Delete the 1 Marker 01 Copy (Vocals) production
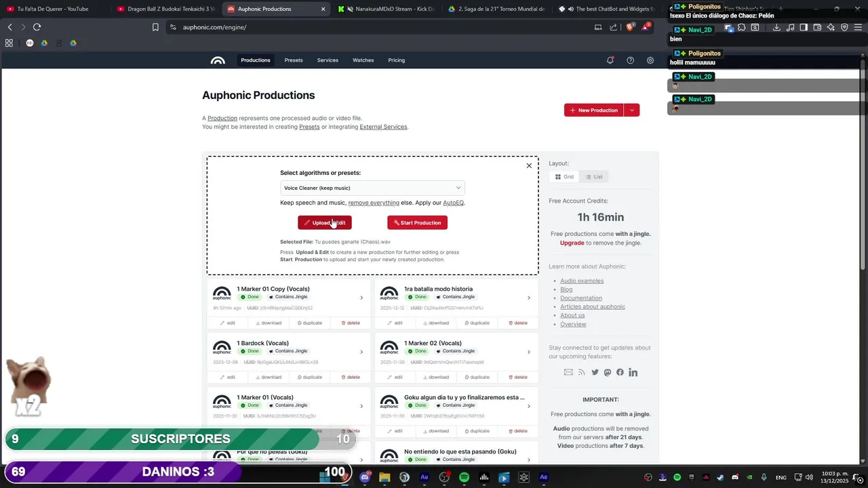This screenshot has width=868, height=488. point(351,323)
